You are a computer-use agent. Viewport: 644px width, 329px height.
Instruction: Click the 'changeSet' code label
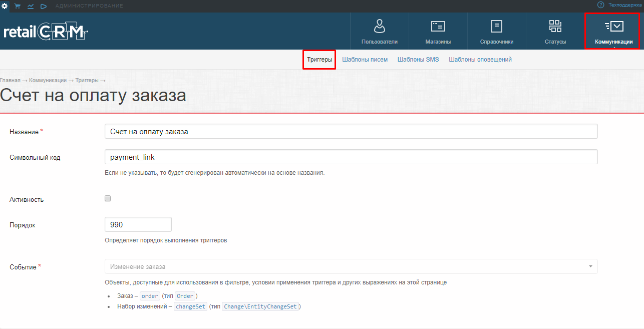pos(190,306)
